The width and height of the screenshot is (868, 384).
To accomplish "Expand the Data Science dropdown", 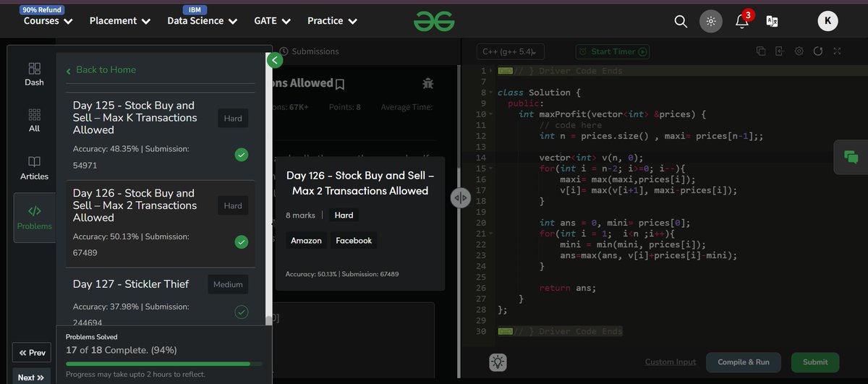I will [203, 21].
